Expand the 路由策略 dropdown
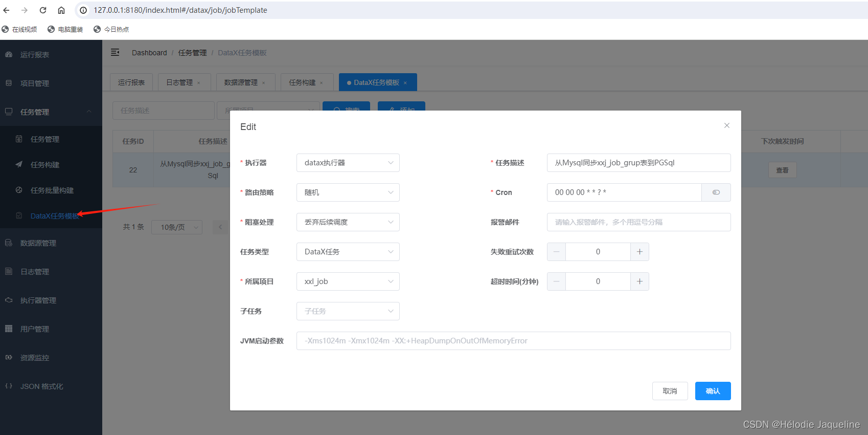 pyautogui.click(x=348, y=192)
